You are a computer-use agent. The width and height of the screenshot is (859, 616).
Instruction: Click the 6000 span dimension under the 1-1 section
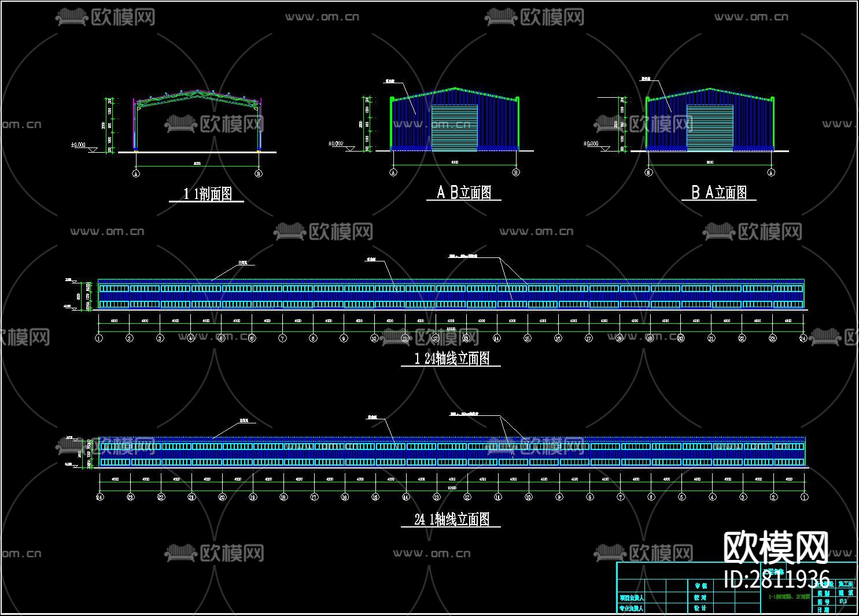(x=197, y=164)
